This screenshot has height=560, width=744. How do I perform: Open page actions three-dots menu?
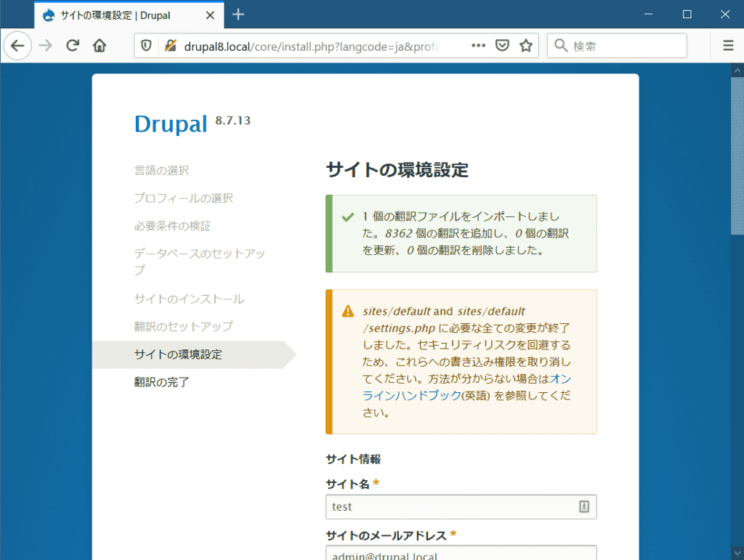478,46
